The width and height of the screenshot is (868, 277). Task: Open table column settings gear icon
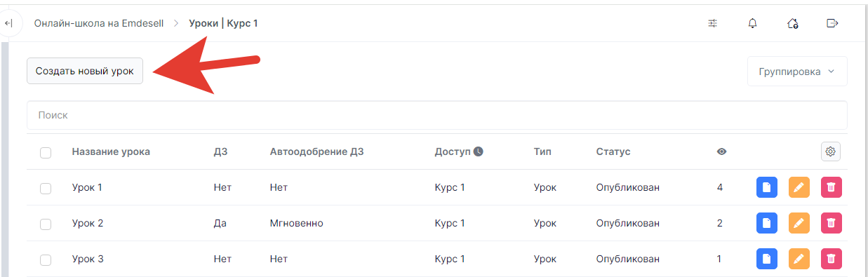click(x=831, y=151)
